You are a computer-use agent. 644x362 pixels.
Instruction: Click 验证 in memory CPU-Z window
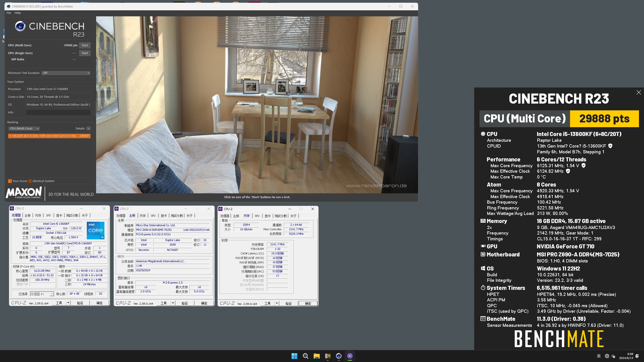(289, 303)
